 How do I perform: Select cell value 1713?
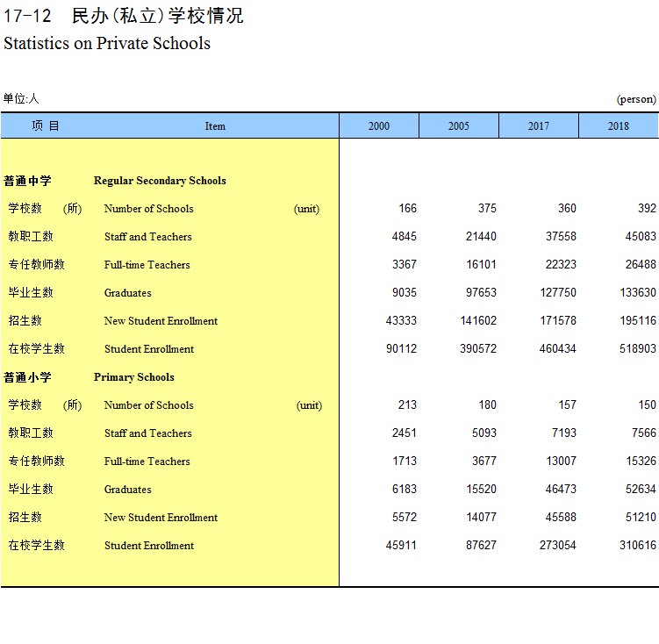point(405,461)
